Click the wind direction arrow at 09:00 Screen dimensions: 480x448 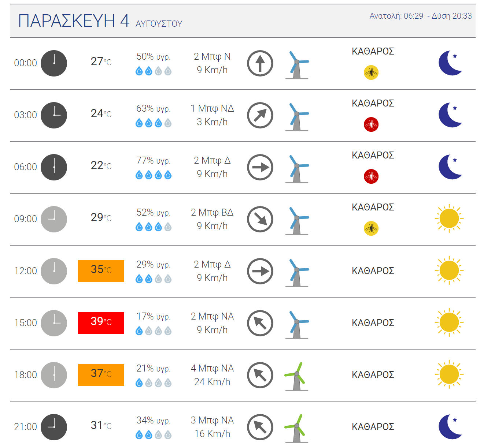tap(260, 219)
